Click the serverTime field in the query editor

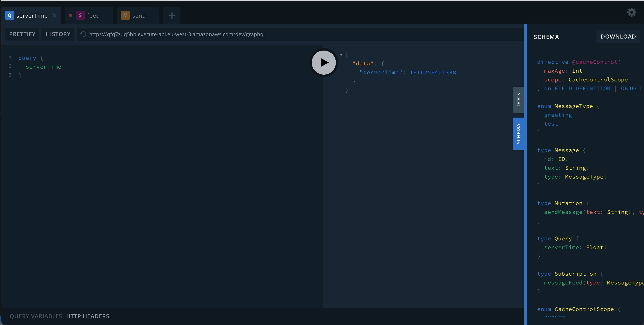click(44, 67)
